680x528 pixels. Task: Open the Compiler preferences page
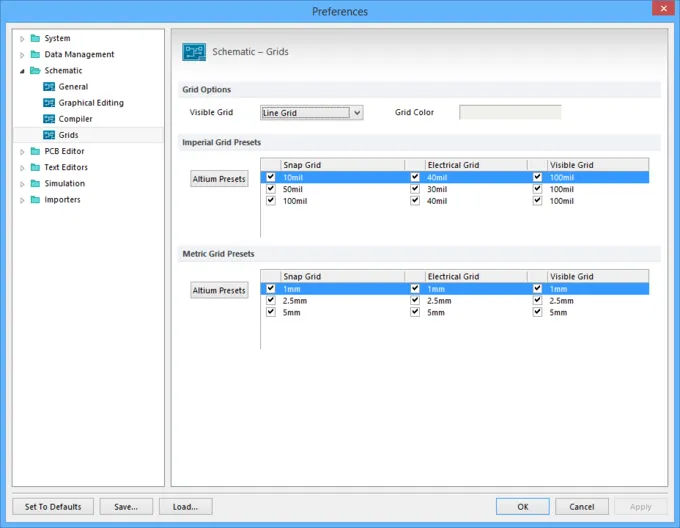pyautogui.click(x=75, y=119)
